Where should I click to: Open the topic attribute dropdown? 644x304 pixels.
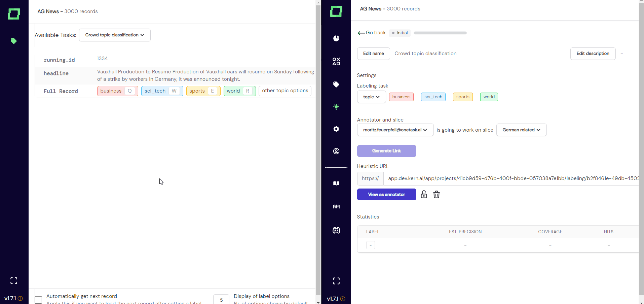tap(371, 97)
